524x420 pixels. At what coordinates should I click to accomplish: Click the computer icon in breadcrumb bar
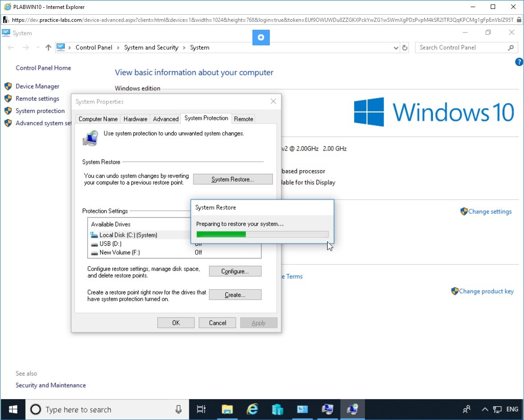coord(60,47)
